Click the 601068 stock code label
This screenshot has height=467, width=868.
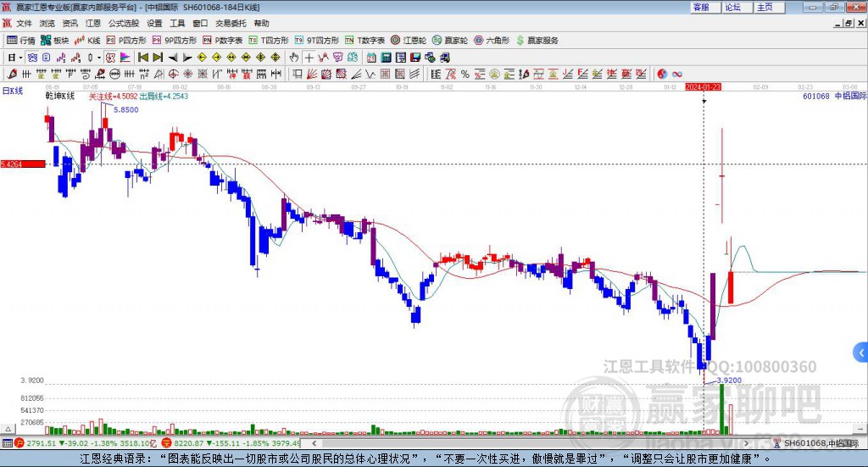coord(816,97)
